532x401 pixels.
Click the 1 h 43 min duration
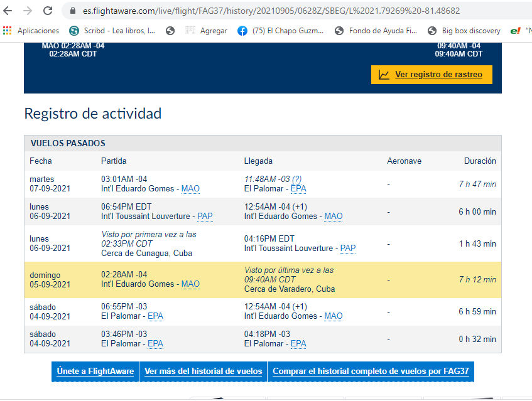477,243
